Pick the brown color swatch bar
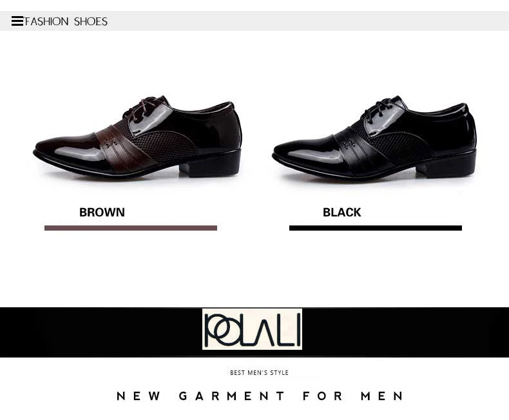Image resolution: width=509 pixels, height=420 pixels. click(131, 228)
